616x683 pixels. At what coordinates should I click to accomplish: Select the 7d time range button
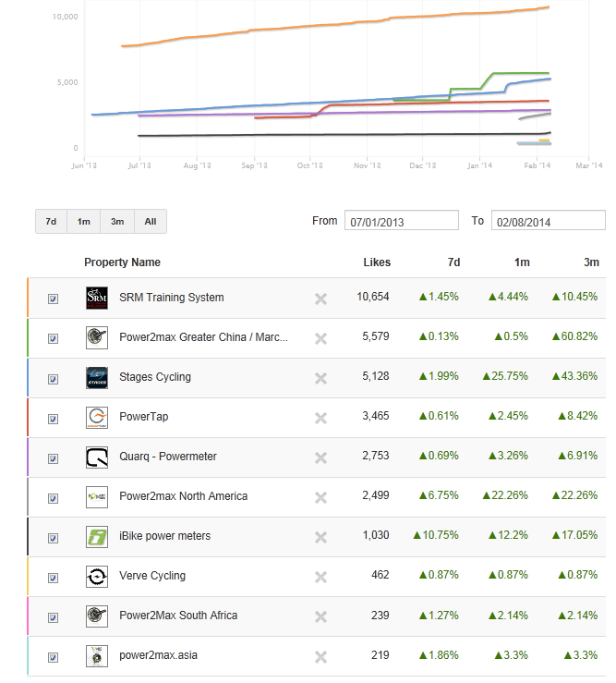[51, 221]
